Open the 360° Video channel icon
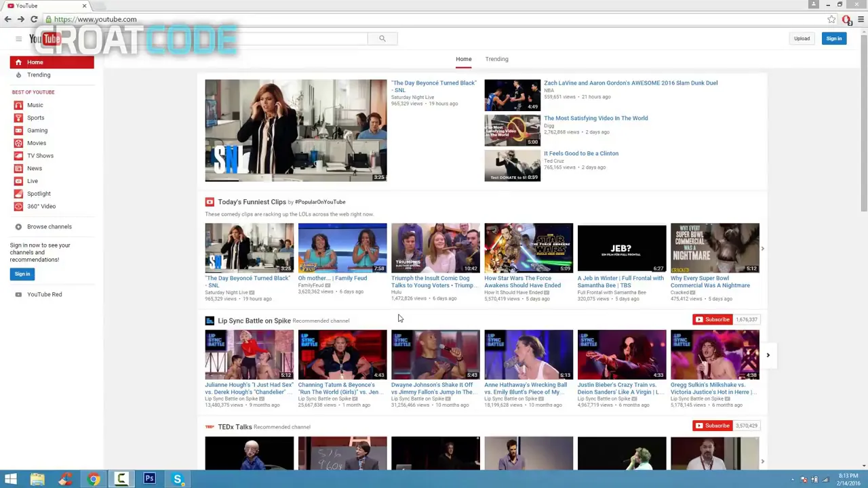 (x=18, y=207)
